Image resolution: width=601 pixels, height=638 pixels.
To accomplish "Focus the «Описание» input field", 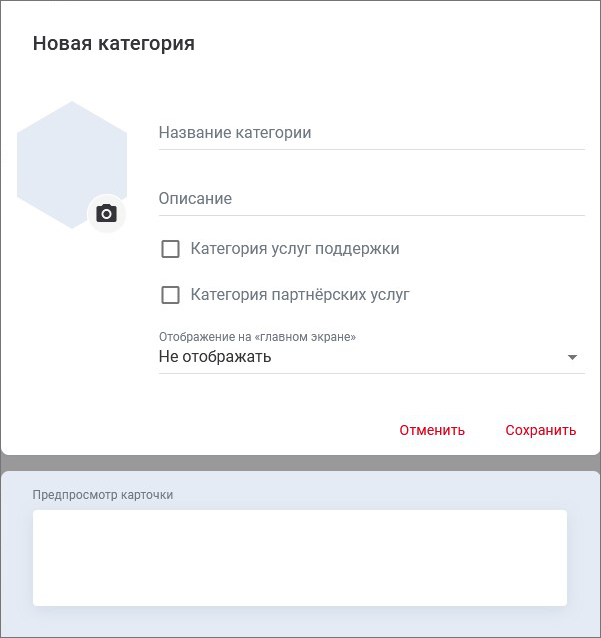I will point(371,199).
